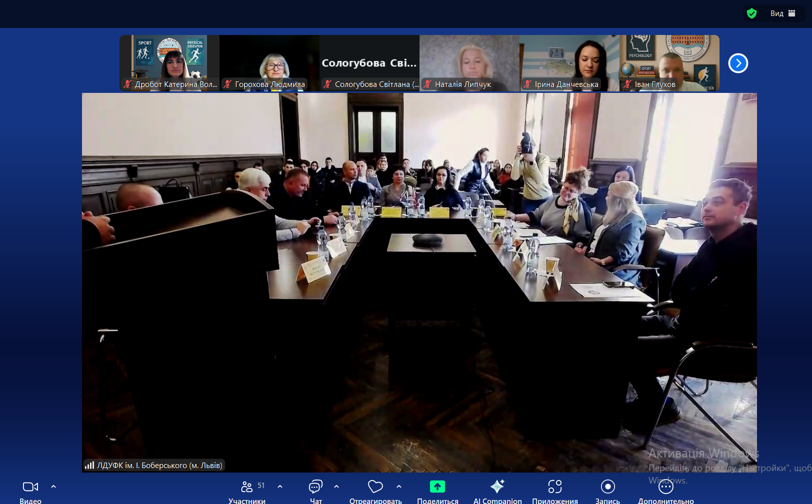Expand the reactions options chevron

pyautogui.click(x=399, y=486)
